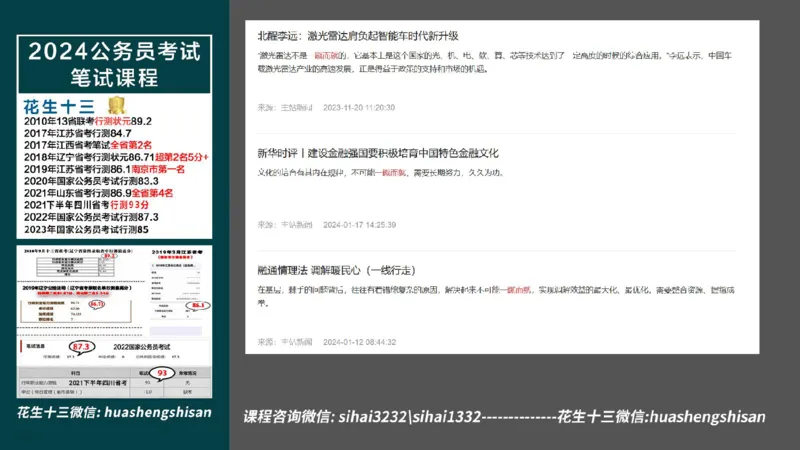Click the left panel 花生十三微信: huashengshisan text

(114, 412)
